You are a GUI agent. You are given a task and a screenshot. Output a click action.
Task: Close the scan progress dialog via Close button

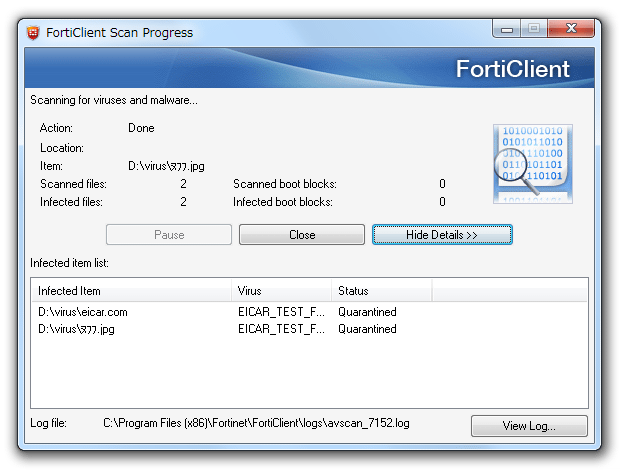tap(302, 234)
